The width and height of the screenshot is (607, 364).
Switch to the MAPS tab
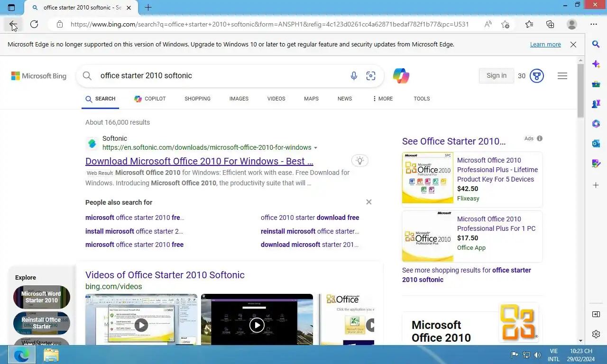click(311, 99)
